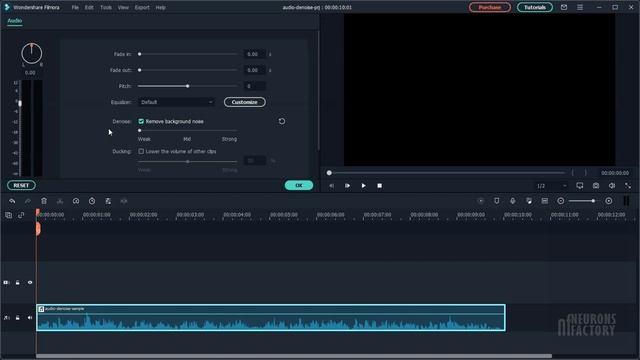Open the Equalizer Default dropdown

176,102
